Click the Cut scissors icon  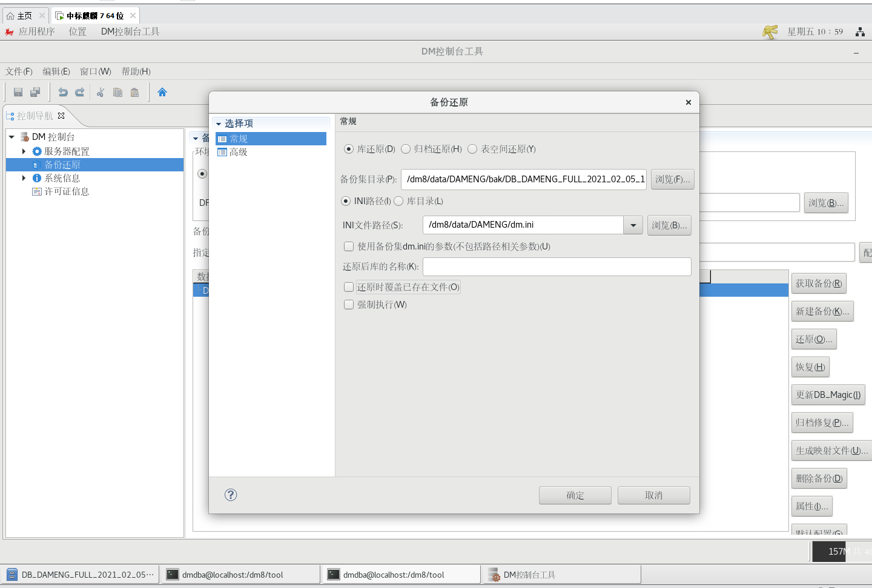pos(101,92)
